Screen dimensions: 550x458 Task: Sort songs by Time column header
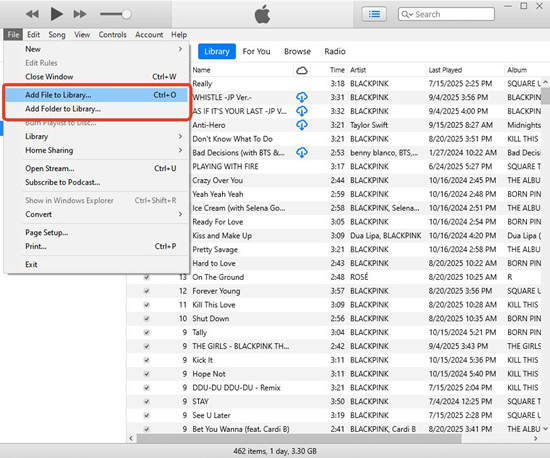(337, 70)
